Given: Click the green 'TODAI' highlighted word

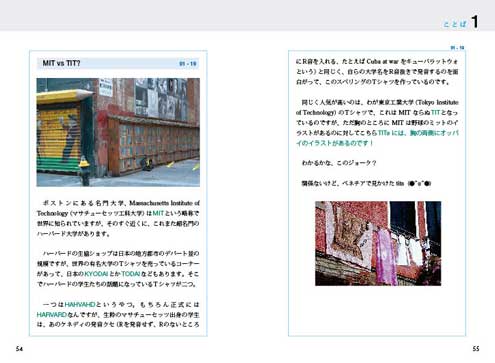Looking at the screenshot, I should click(x=131, y=274).
